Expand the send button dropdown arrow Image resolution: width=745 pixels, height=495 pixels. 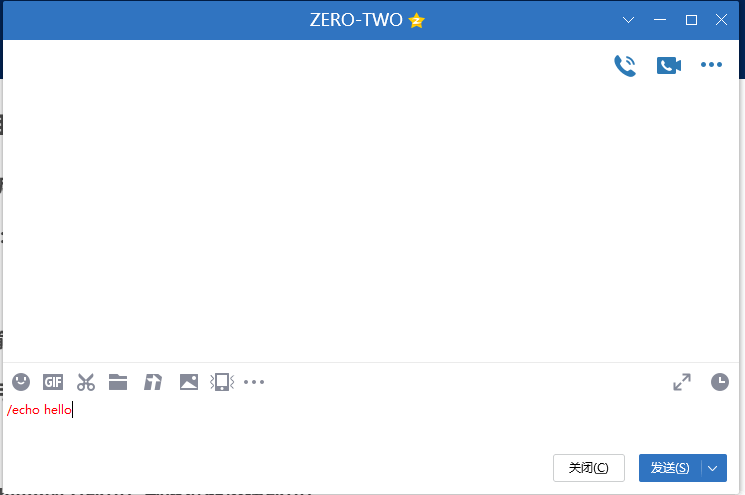click(x=713, y=468)
